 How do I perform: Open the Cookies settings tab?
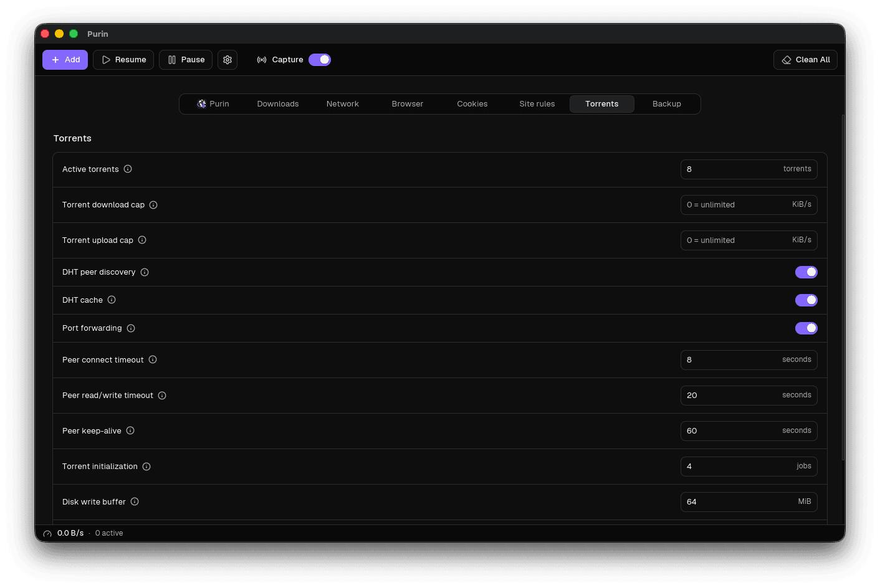(x=472, y=104)
